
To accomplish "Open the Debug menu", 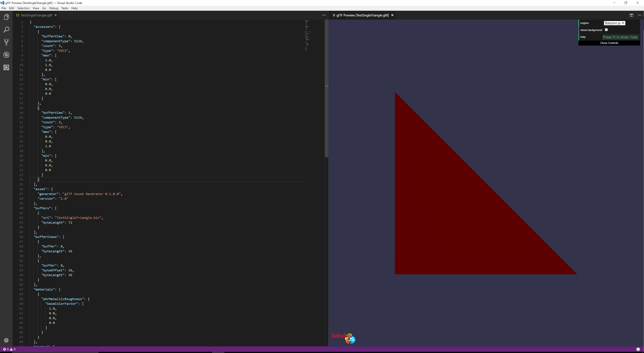I will coord(53,8).
